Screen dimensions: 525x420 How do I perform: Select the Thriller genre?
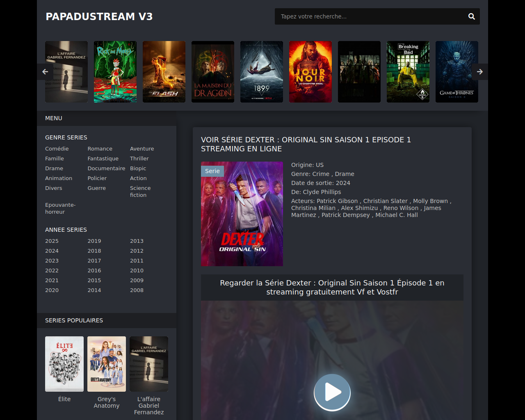[139, 158]
